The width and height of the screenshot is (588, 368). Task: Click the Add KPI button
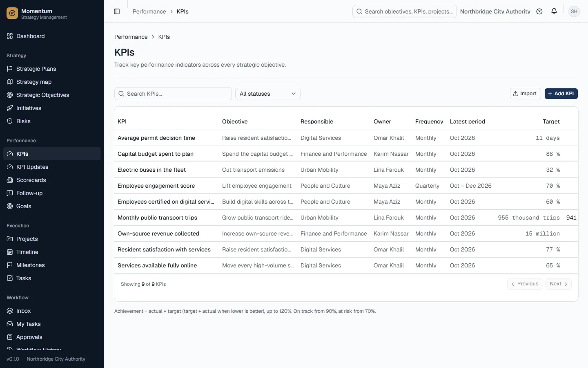pyautogui.click(x=561, y=94)
